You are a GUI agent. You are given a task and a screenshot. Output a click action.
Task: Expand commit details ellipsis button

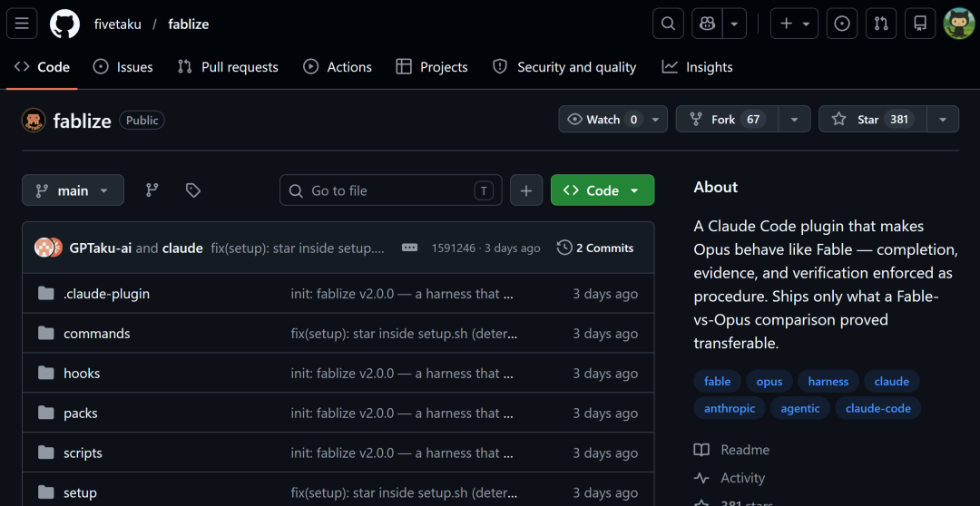click(410, 248)
